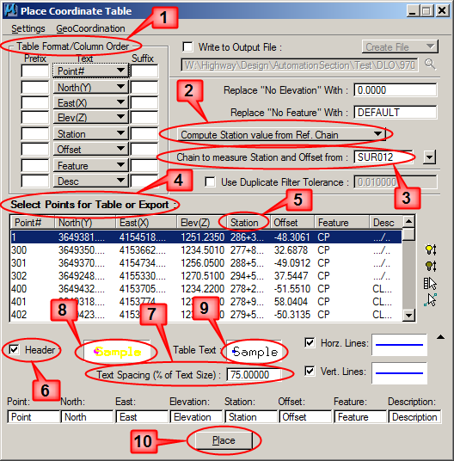
Task: Click the Point: header label field
Action: [34, 417]
